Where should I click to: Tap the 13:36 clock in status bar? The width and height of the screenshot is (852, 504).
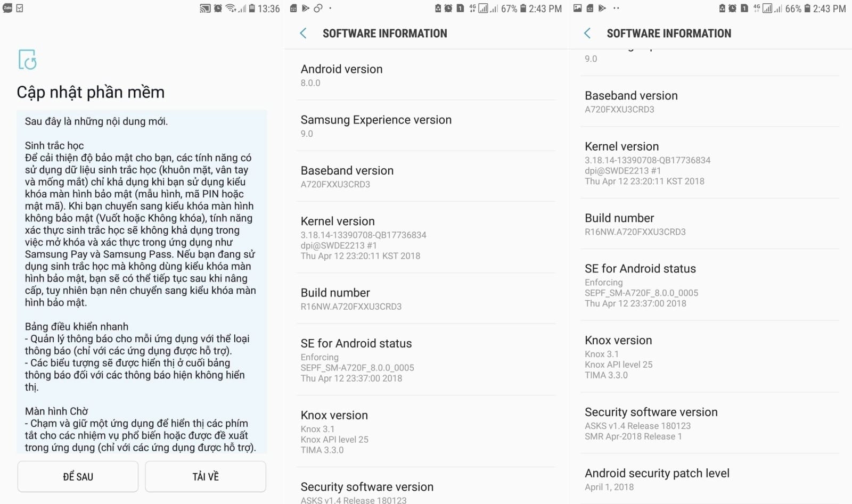click(268, 9)
